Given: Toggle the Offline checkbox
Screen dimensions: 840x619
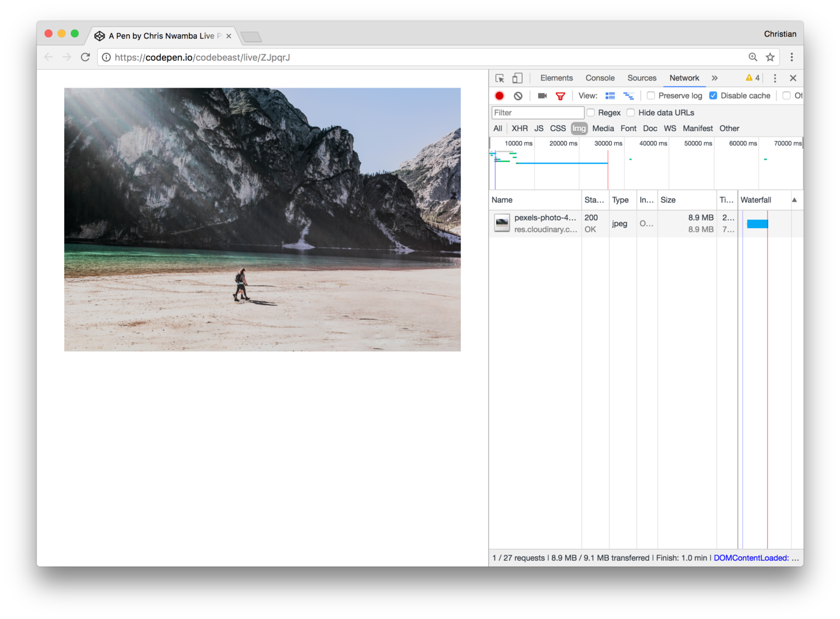Looking at the screenshot, I should (786, 95).
